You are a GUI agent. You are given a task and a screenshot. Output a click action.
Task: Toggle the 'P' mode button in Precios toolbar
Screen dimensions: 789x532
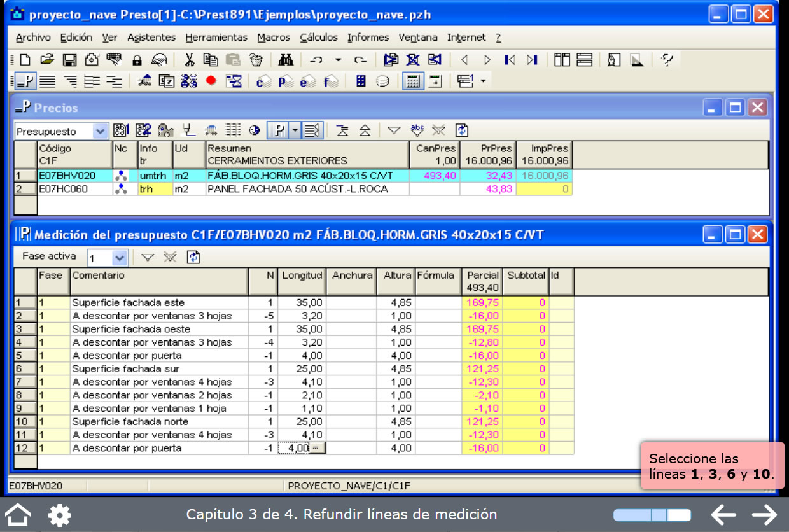[x=278, y=130]
